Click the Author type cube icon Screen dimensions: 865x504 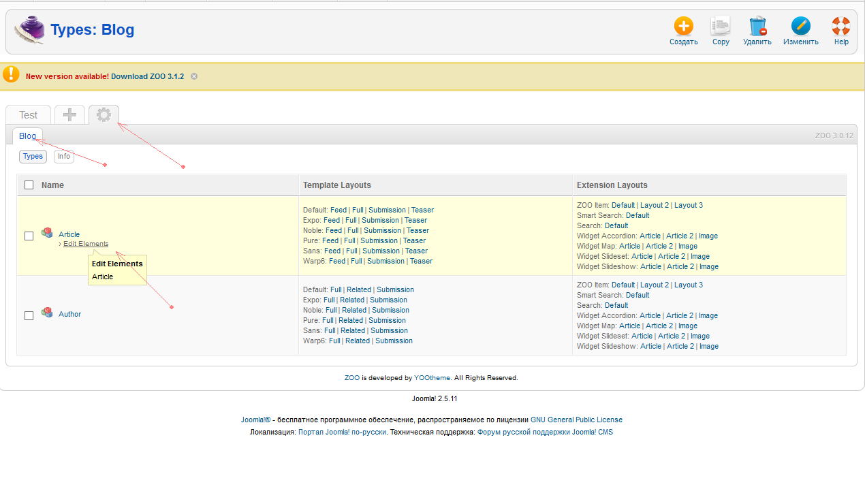click(x=47, y=313)
